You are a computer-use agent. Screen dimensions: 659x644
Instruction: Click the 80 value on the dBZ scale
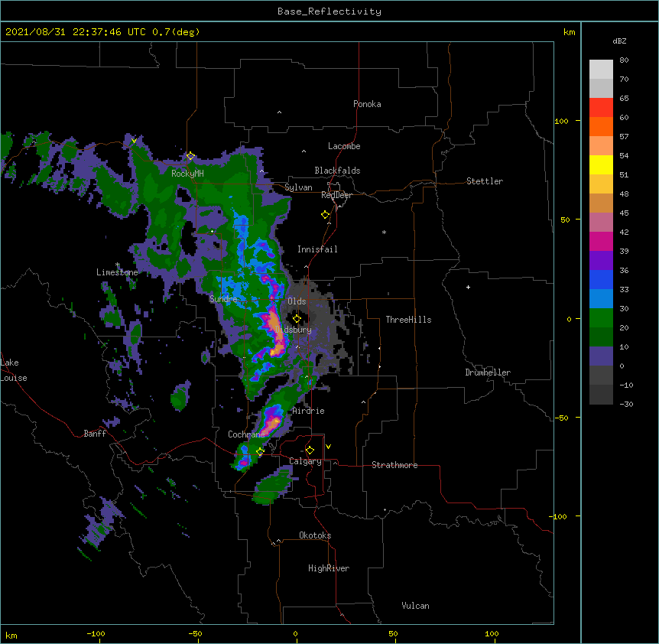624,60
